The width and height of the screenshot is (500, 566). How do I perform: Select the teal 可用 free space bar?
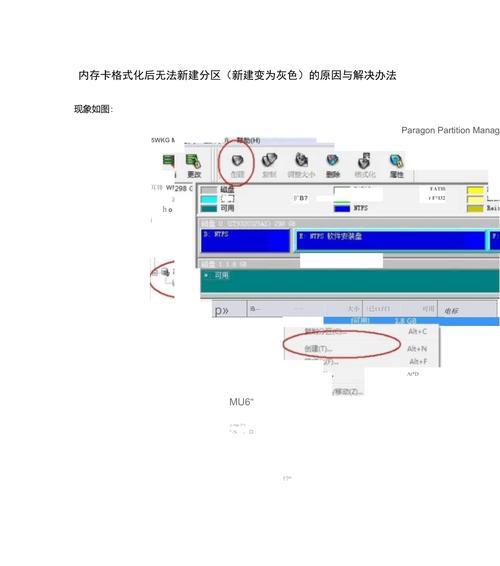pyautogui.click(x=349, y=281)
